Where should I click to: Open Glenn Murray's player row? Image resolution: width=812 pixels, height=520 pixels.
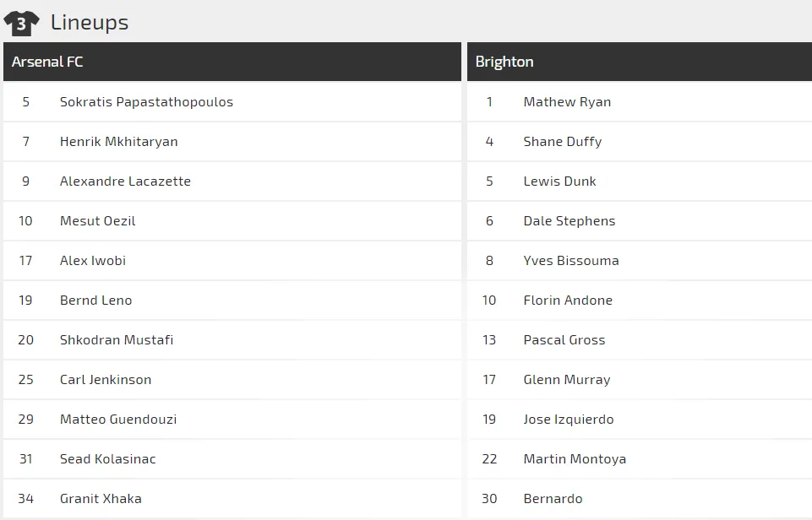point(567,380)
